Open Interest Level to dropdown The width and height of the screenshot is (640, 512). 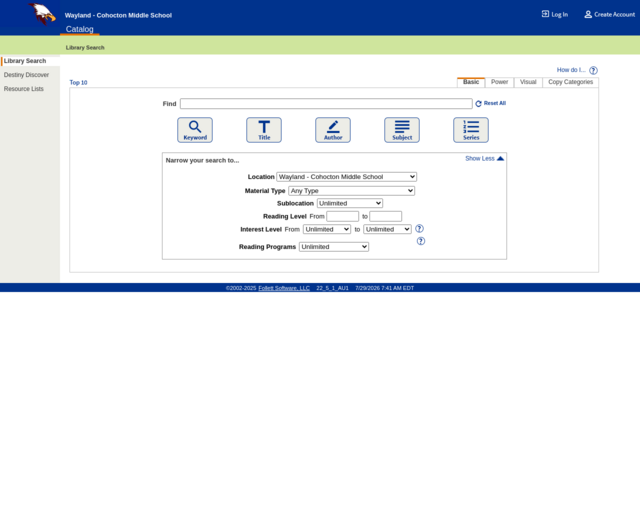(x=387, y=229)
